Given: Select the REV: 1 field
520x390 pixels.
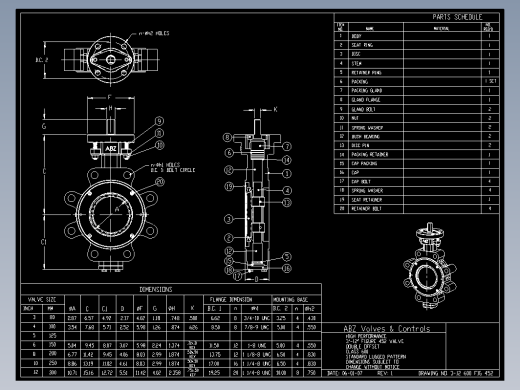Looking at the screenshot, I should (385, 373).
